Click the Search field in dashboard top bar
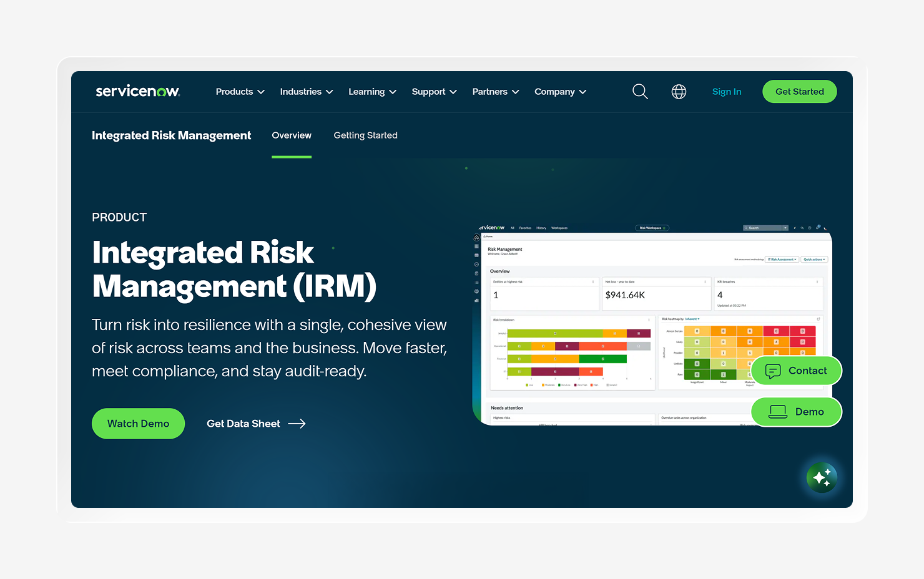924x579 pixels. 762,228
